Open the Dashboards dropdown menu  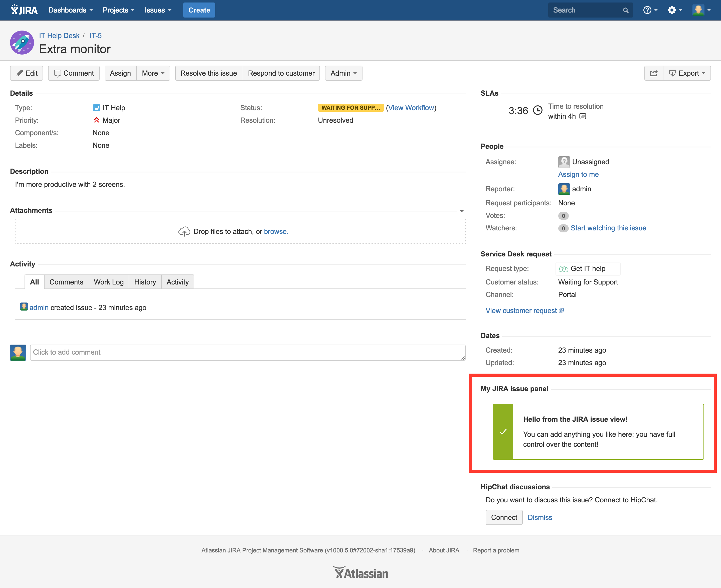coord(70,10)
